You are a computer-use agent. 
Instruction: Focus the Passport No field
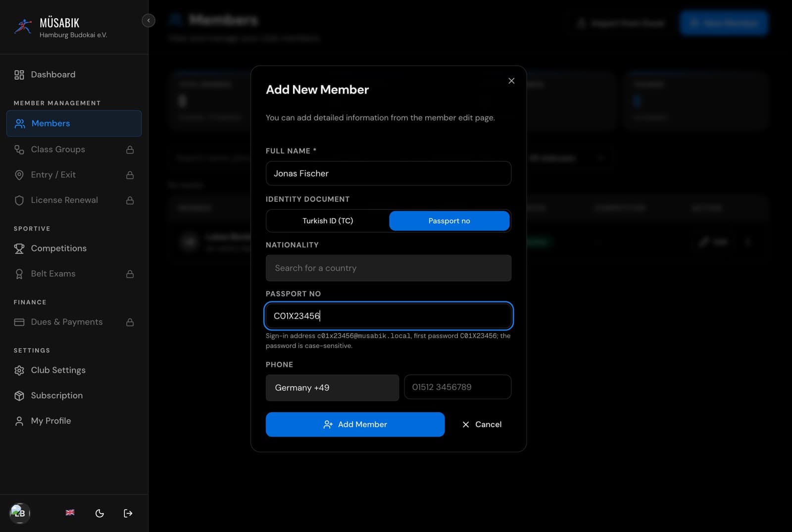[389, 316]
